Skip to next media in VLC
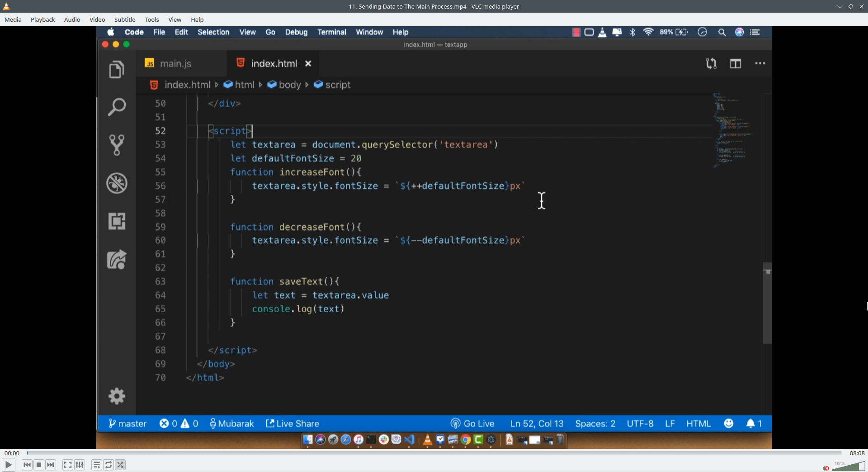The height and width of the screenshot is (472, 868). click(x=51, y=465)
